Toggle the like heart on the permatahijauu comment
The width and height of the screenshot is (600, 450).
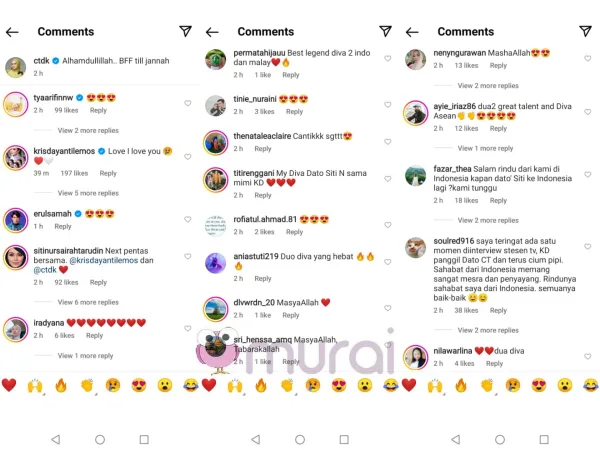pyautogui.click(x=388, y=58)
